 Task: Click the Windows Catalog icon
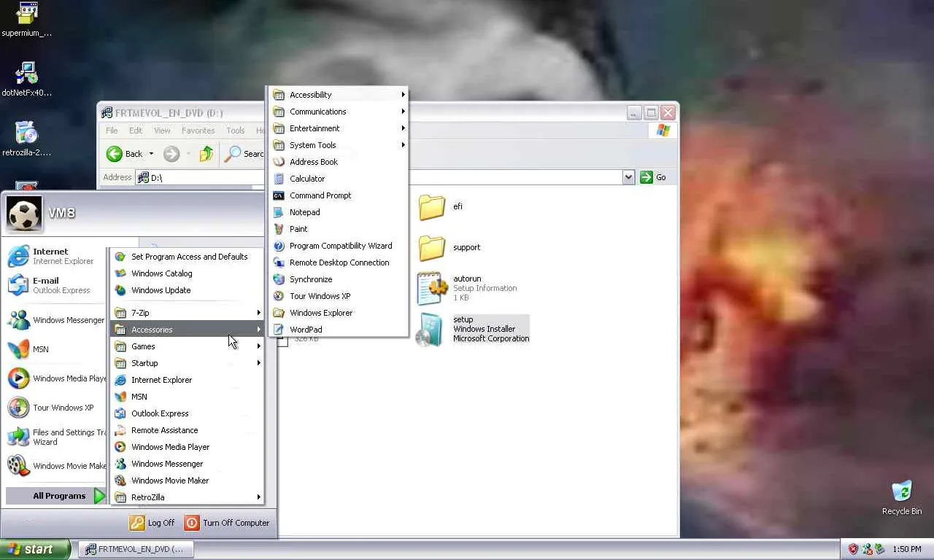click(x=120, y=273)
